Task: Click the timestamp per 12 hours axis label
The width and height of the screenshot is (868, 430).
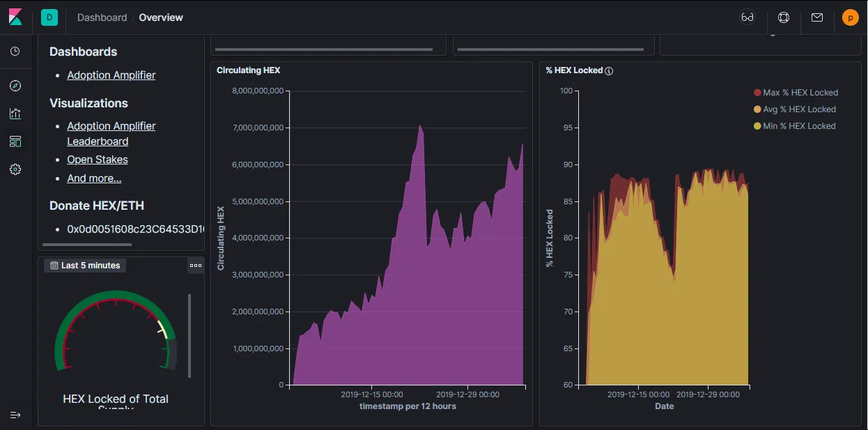Action: click(408, 406)
